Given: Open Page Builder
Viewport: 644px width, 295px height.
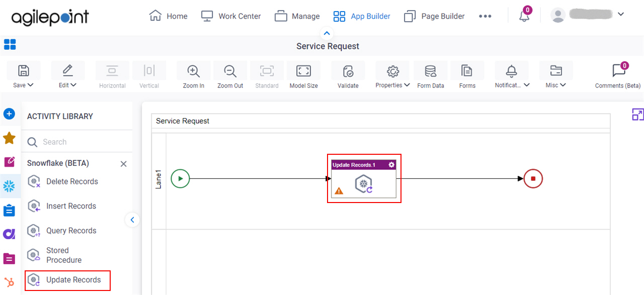Looking at the screenshot, I should pos(435,16).
